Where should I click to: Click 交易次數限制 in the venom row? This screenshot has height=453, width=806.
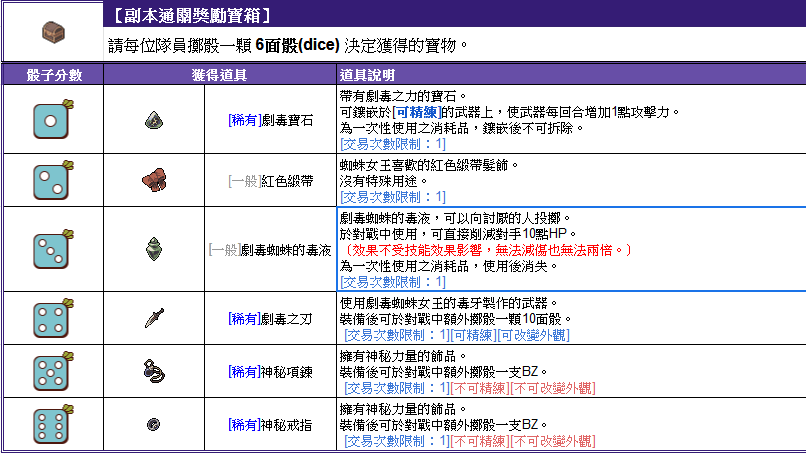[393, 282]
